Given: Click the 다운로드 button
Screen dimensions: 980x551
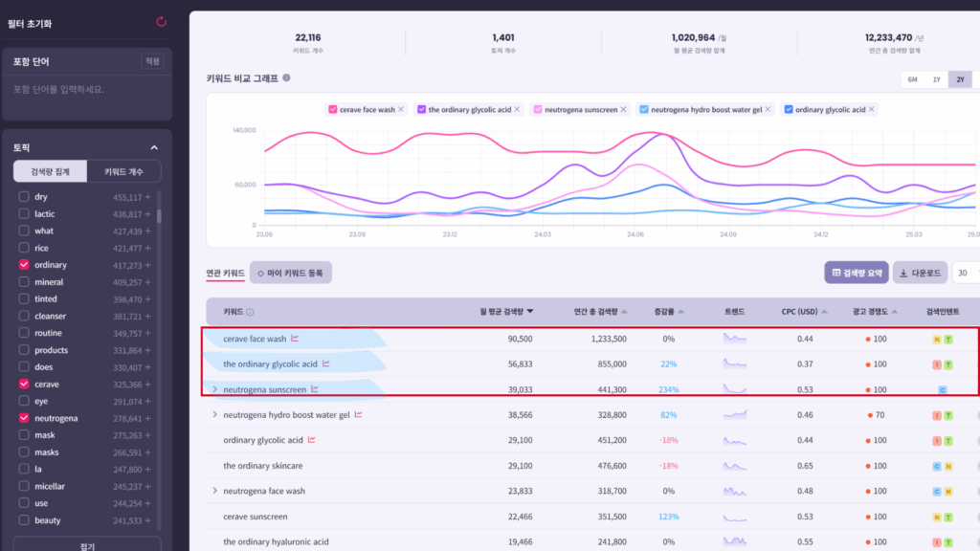Looking at the screenshot, I should click(x=920, y=273).
